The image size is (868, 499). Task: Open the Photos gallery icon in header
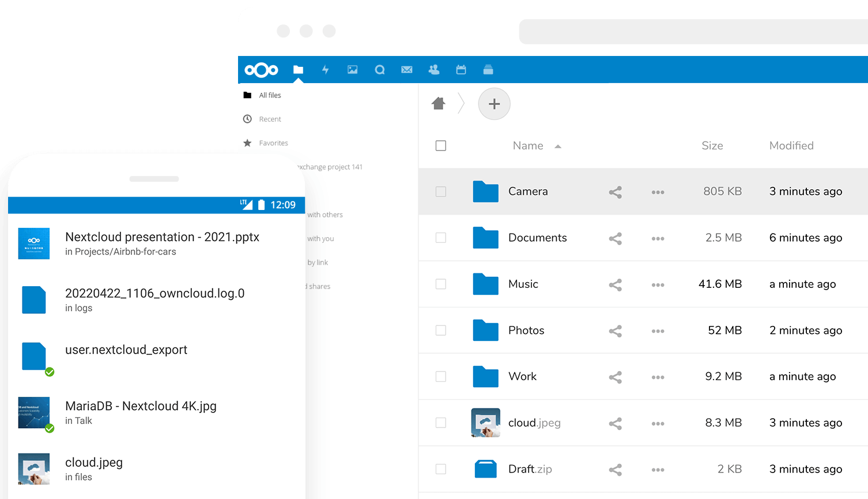353,70
